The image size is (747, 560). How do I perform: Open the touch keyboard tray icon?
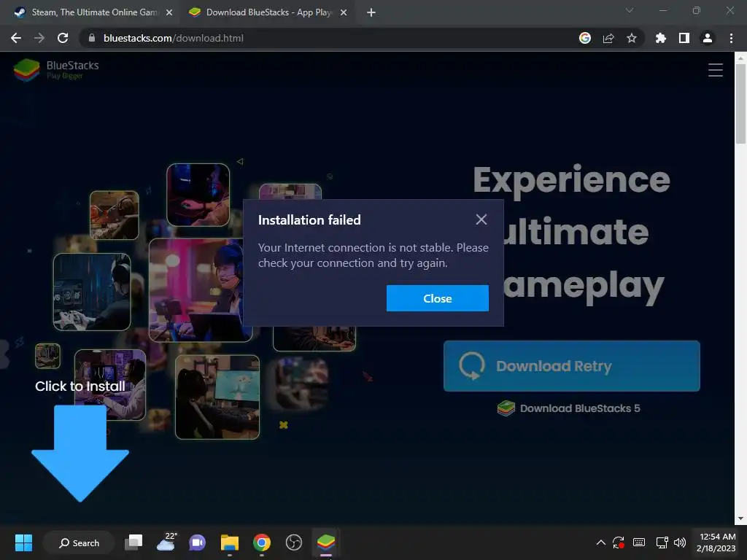[639, 542]
